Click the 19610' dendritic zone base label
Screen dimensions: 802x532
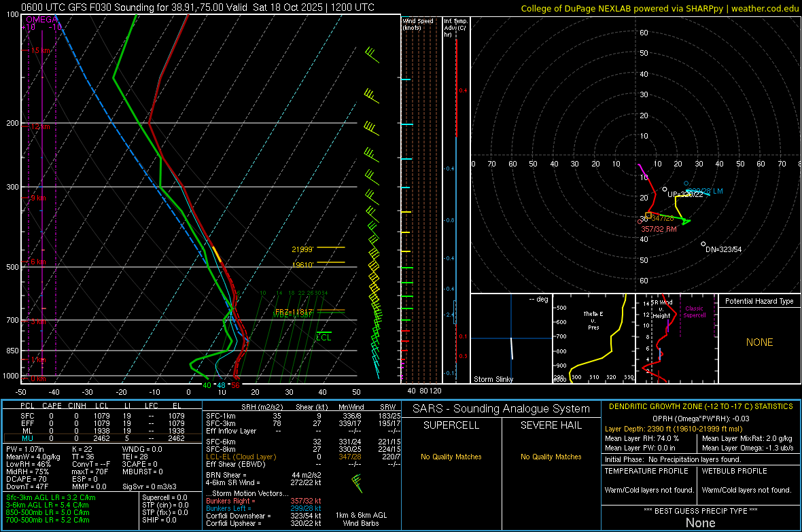tap(302, 264)
